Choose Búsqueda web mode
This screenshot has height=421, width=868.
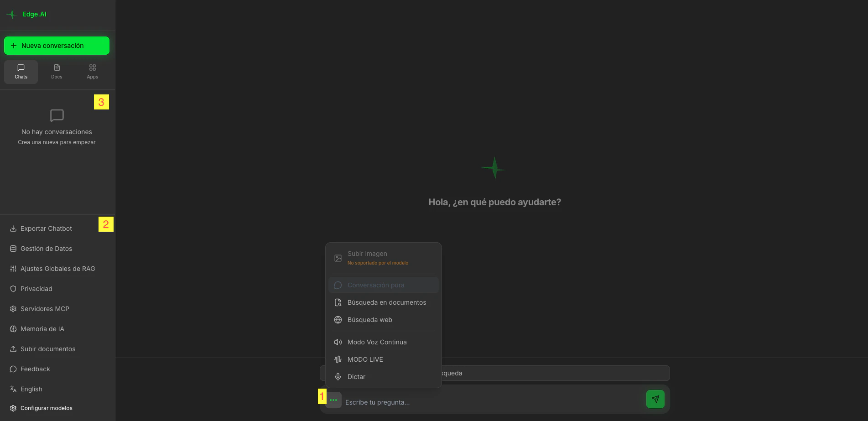(384, 320)
